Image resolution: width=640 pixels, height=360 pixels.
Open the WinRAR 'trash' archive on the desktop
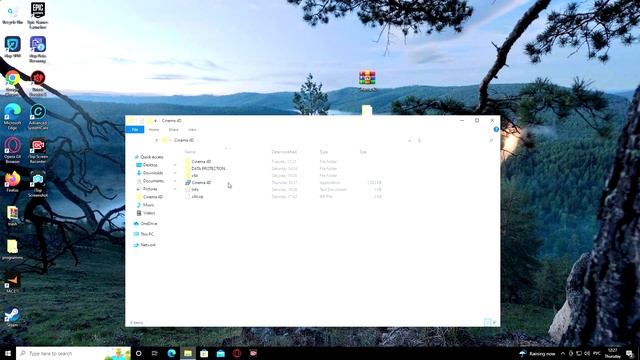coord(12,216)
